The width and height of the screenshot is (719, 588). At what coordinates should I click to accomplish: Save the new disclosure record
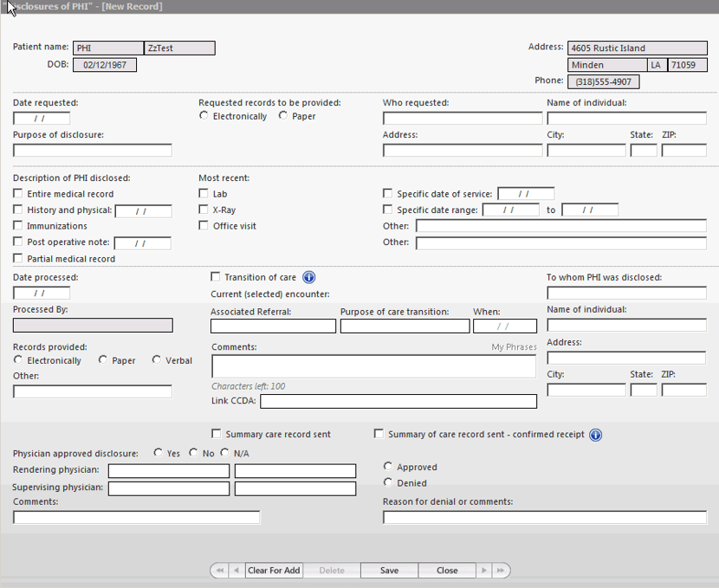388,571
